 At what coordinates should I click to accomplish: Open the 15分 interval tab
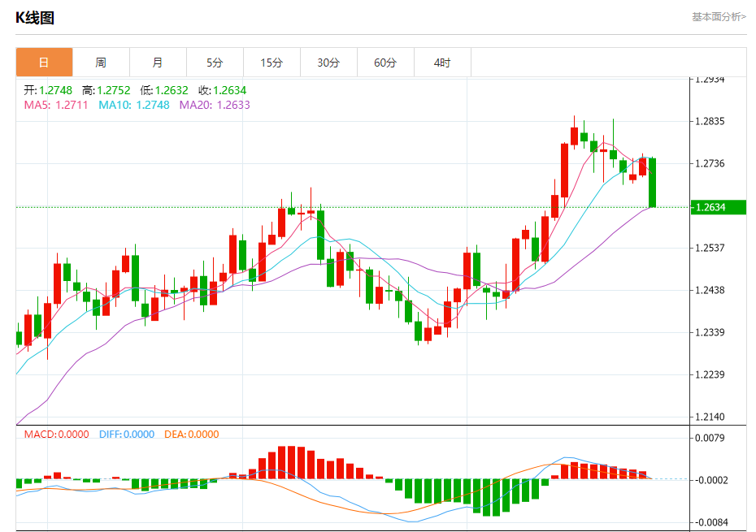pos(272,63)
